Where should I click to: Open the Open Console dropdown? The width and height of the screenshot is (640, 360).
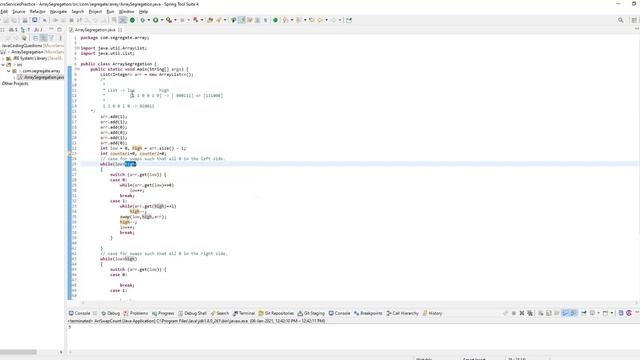coord(611,313)
